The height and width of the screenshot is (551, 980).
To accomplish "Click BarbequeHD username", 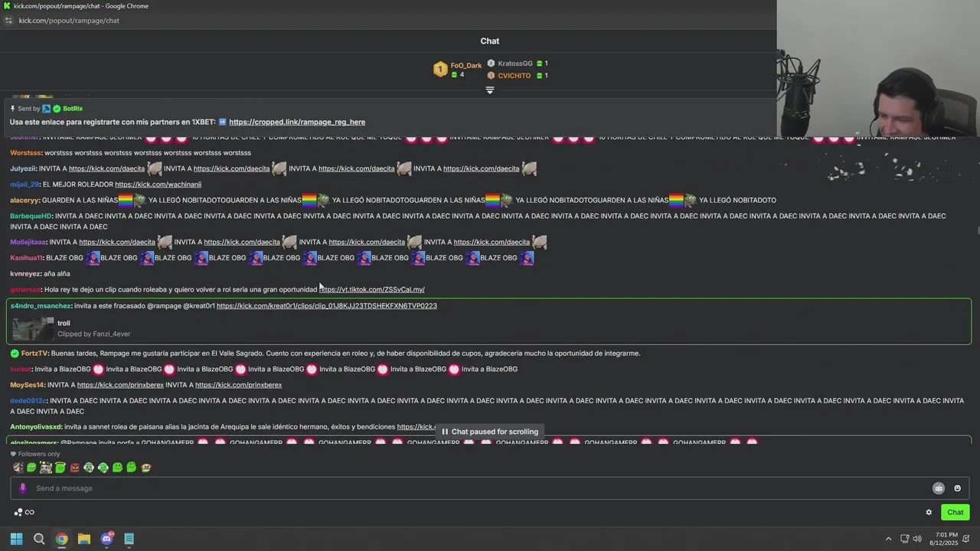I will tap(31, 216).
